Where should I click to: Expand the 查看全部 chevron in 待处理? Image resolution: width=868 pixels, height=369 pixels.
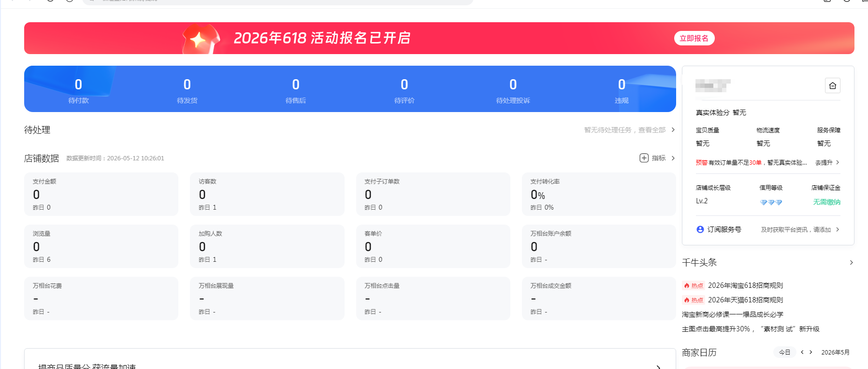tap(673, 129)
